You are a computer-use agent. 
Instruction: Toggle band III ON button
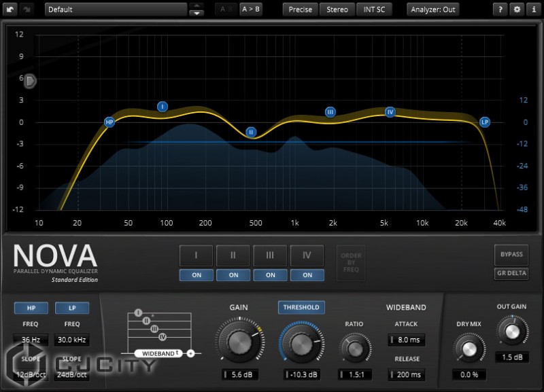pyautogui.click(x=270, y=275)
